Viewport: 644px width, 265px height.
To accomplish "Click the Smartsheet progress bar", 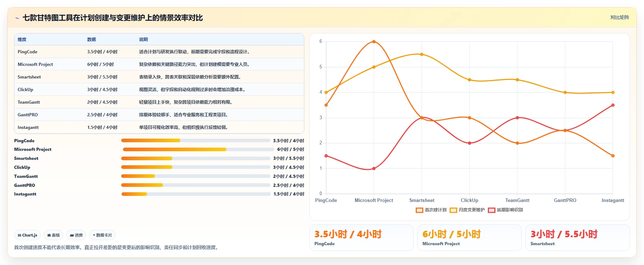I will [x=196, y=158].
